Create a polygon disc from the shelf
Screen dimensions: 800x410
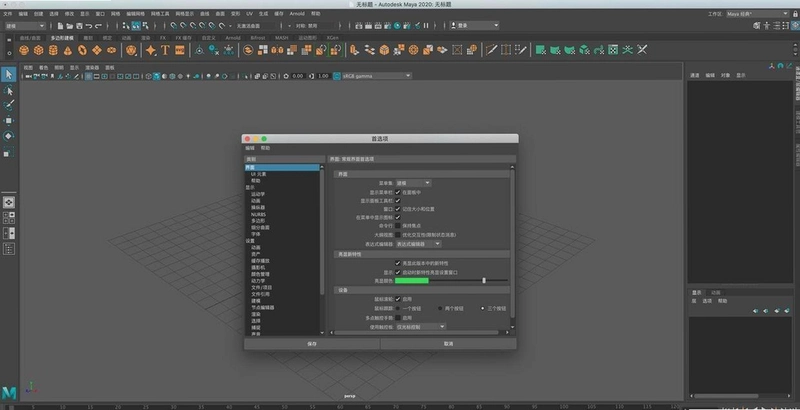click(x=111, y=50)
